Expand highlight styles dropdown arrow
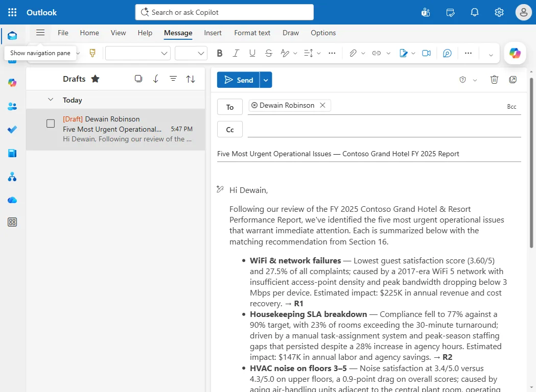The width and height of the screenshot is (536, 392). 295,53
